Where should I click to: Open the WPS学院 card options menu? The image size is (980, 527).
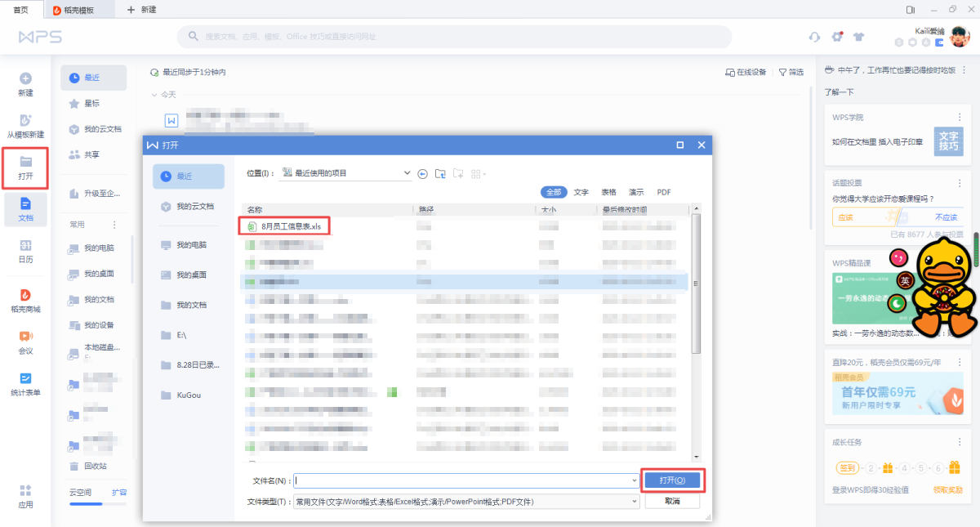(960, 117)
